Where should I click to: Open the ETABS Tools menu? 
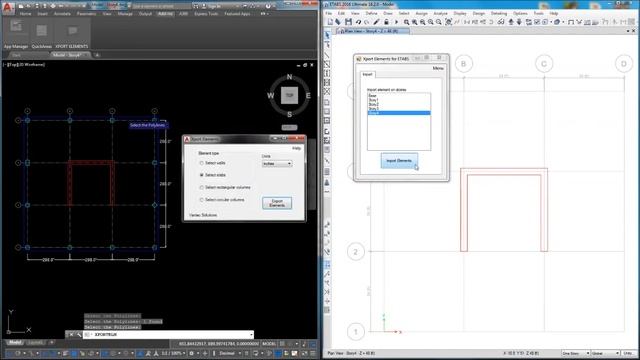pos(538,13)
